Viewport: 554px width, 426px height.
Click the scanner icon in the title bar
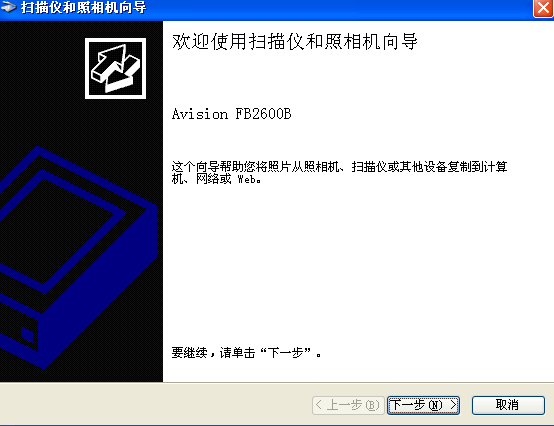click(x=8, y=7)
